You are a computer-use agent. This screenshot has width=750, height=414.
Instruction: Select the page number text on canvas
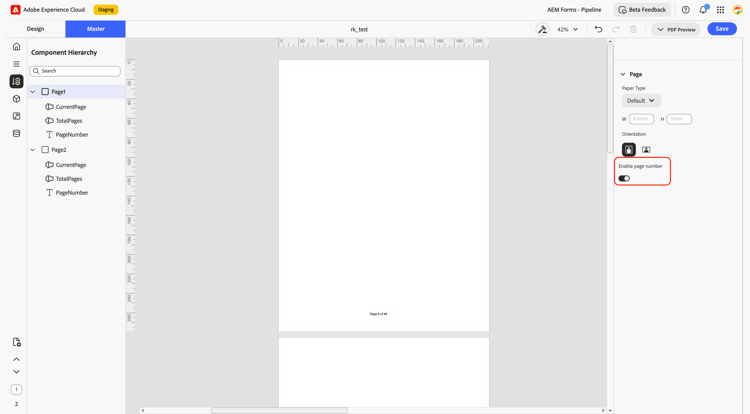pyautogui.click(x=378, y=314)
